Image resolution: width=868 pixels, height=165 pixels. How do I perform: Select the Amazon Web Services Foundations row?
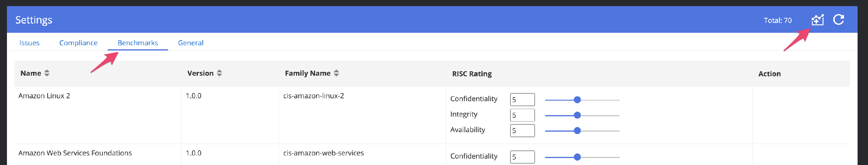tap(75, 153)
